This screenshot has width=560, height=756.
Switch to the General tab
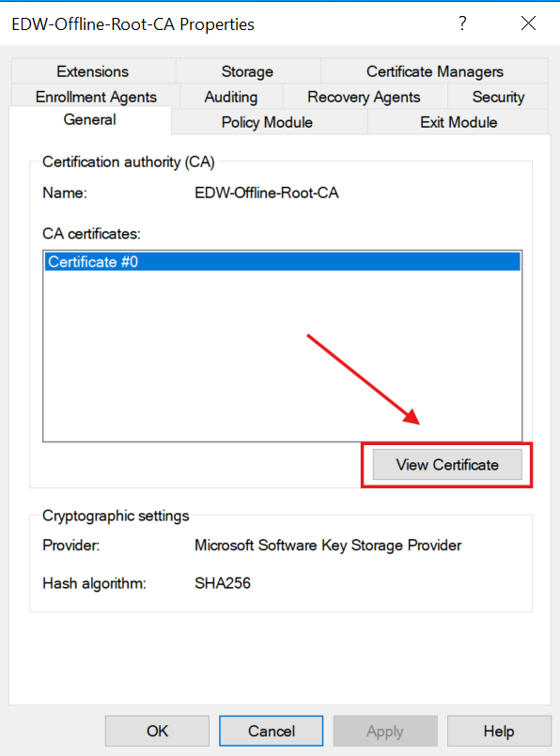89,120
